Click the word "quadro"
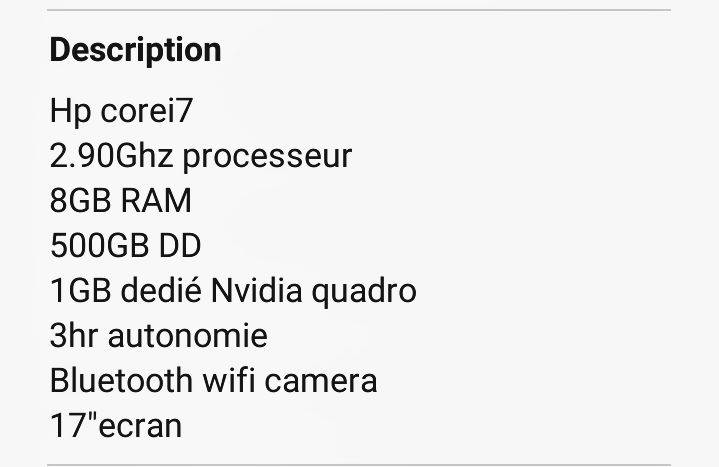The height and width of the screenshot is (467, 719). tap(364, 292)
